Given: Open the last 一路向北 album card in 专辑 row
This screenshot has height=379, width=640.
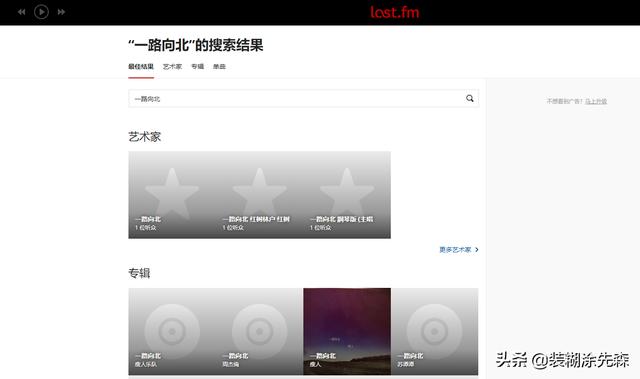Looking at the screenshot, I should 435,332.
